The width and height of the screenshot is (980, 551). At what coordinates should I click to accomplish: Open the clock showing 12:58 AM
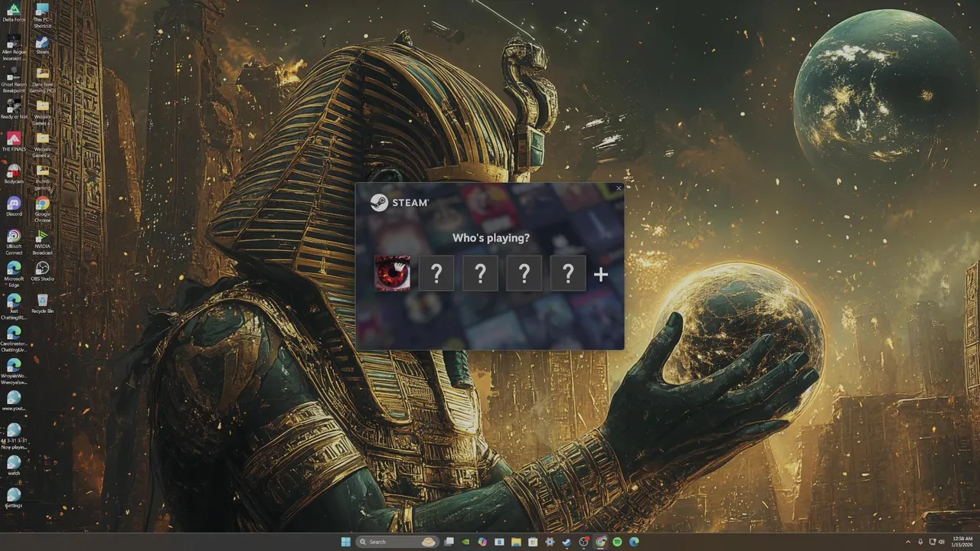pyautogui.click(x=962, y=542)
